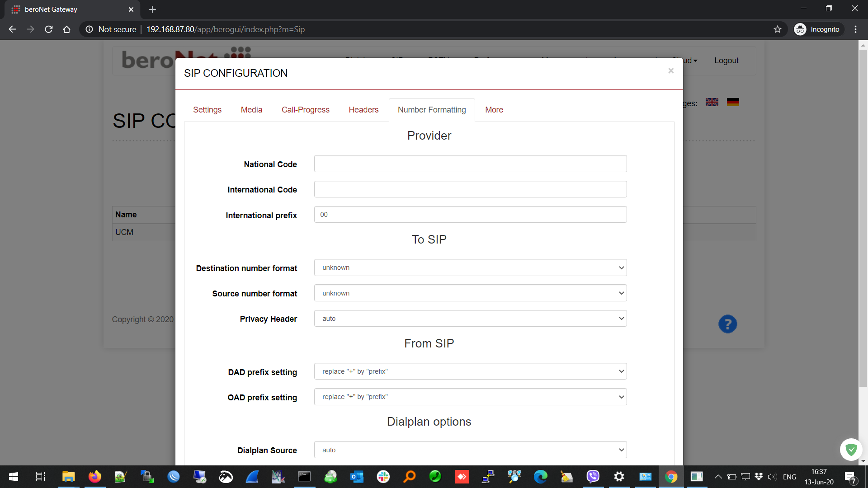The height and width of the screenshot is (488, 868).
Task: Click the browser home icon
Action: click(x=66, y=29)
